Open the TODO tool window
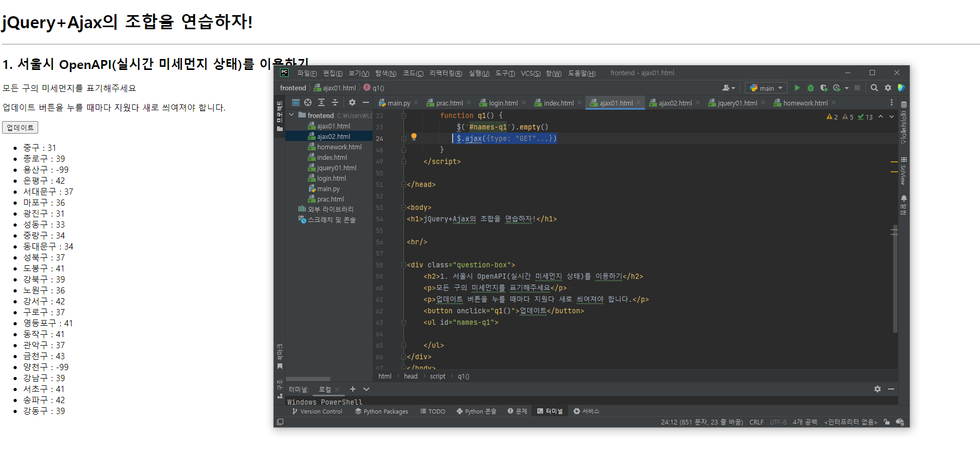 (x=433, y=411)
